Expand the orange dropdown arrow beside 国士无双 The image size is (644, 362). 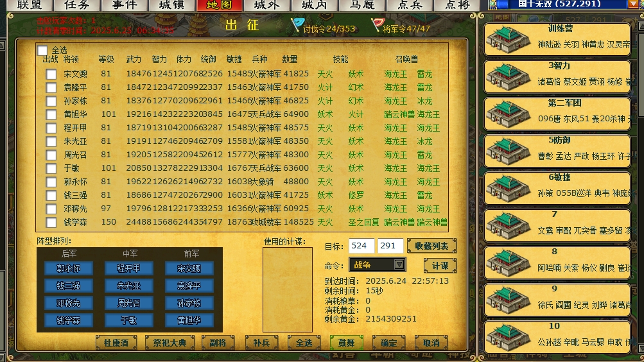(634, 4)
